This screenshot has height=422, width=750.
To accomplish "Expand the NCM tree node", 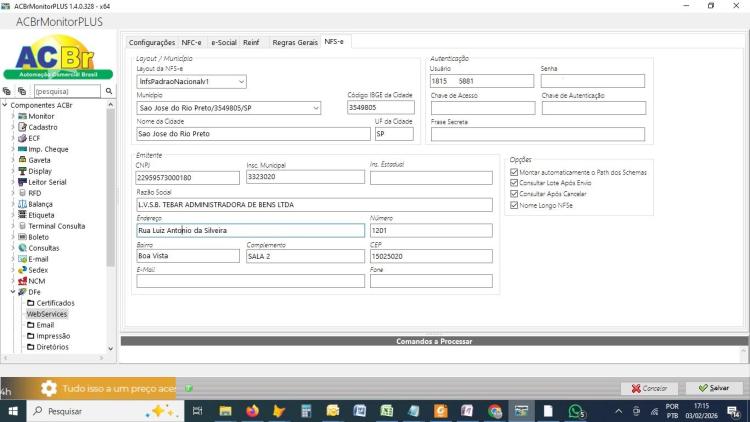I will pyautogui.click(x=13, y=281).
